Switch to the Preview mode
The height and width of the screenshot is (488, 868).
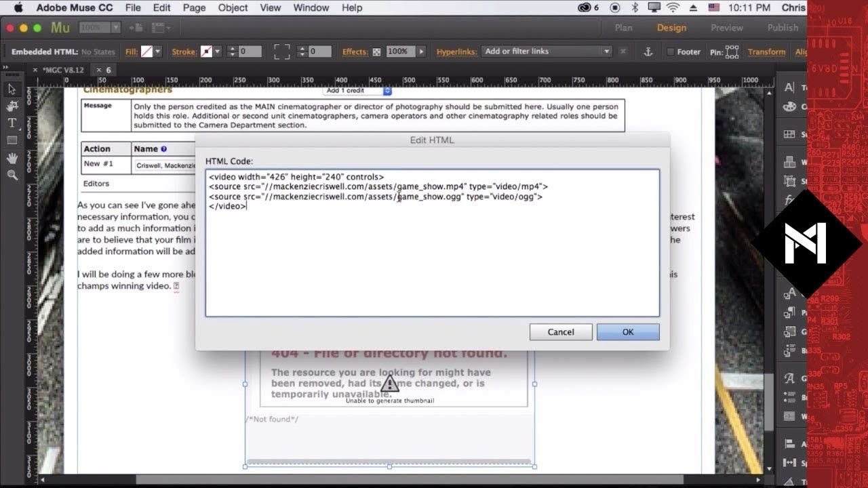point(726,28)
